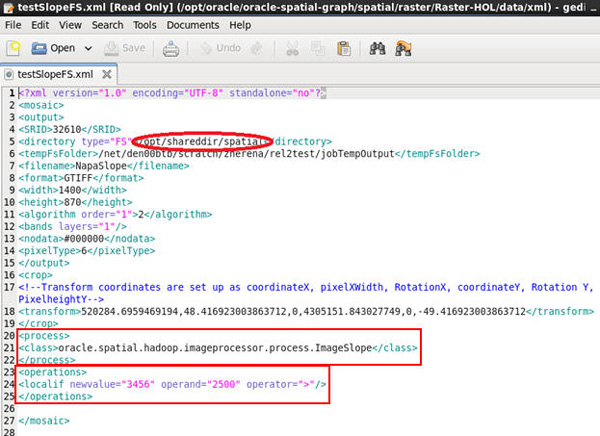
Task: Click the Transform coordinates comment line
Action: click(306, 293)
